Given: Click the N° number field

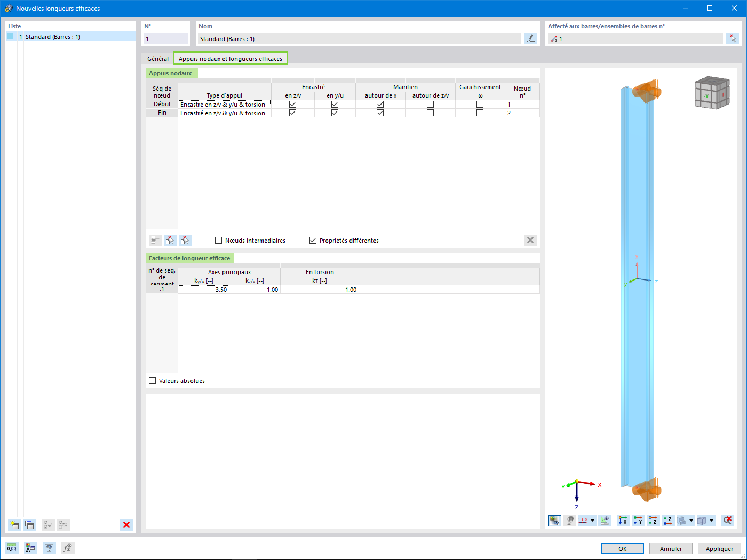Looking at the screenshot, I should (x=166, y=39).
